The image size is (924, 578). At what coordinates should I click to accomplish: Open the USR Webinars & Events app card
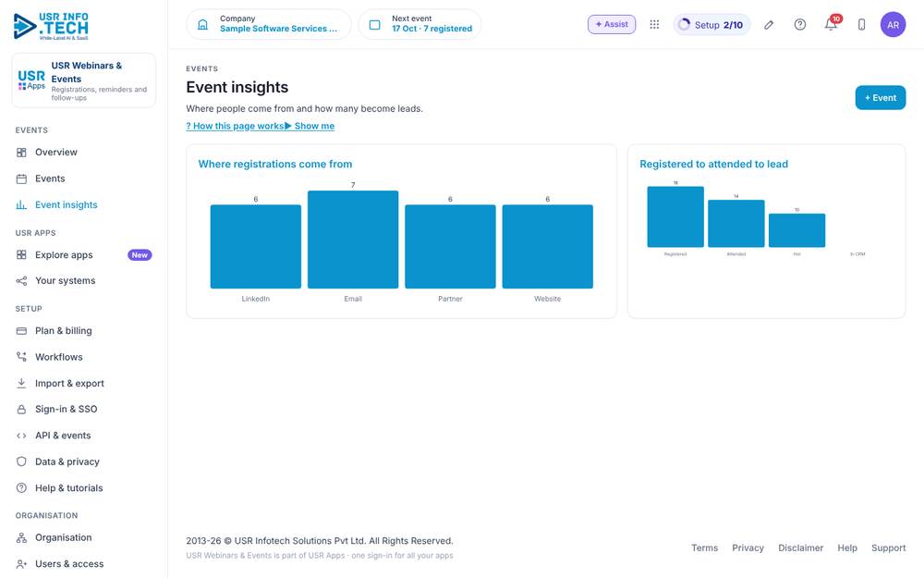point(84,80)
